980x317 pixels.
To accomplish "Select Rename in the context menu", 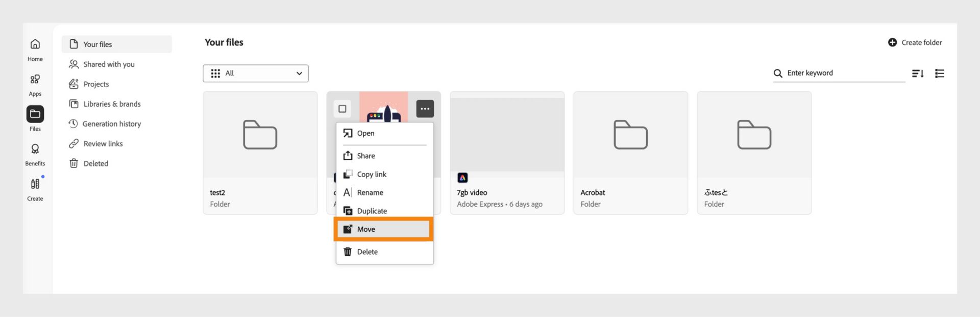I will click(384, 192).
